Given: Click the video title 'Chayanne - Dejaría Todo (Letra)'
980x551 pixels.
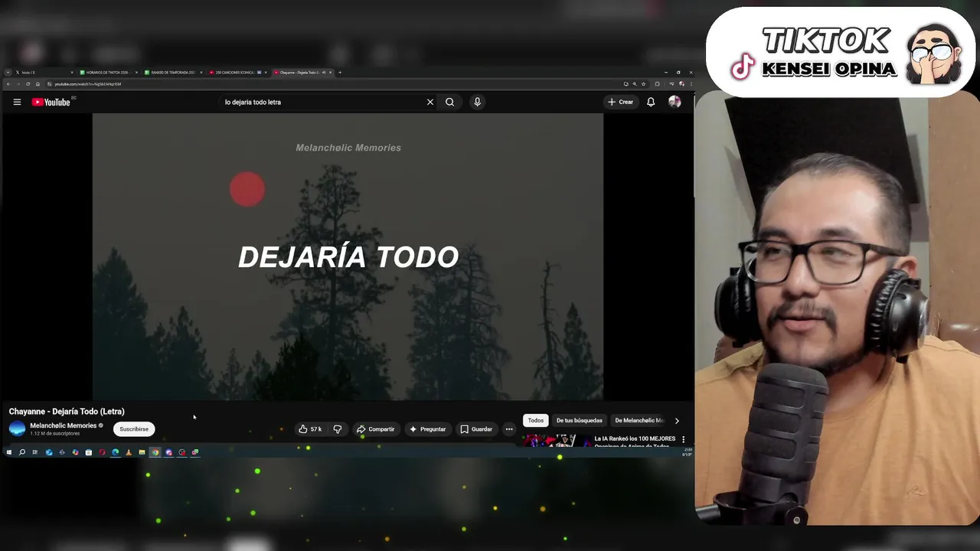Looking at the screenshot, I should (x=67, y=412).
